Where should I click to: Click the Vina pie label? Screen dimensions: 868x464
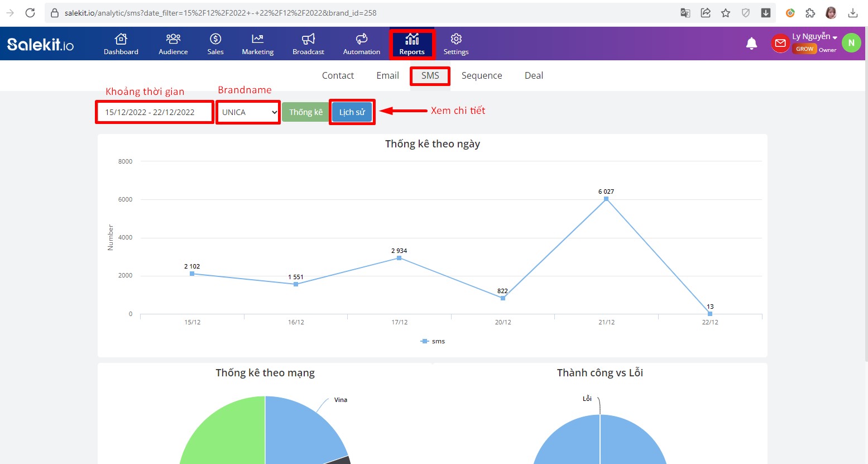(341, 400)
